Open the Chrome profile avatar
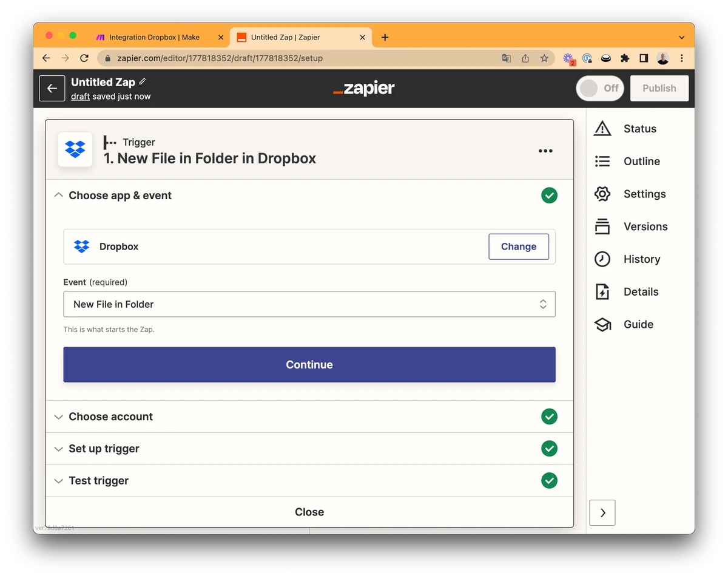Viewport: 728px width, 578px height. (662, 58)
